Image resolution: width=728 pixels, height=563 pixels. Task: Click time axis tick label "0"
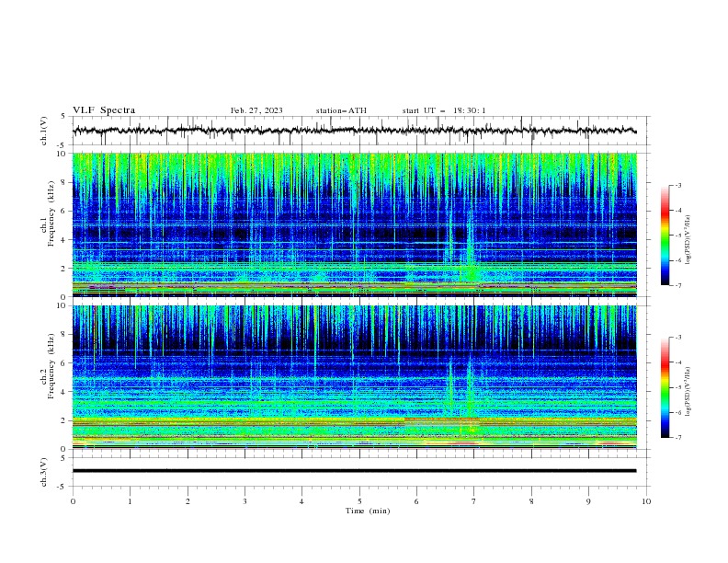click(x=73, y=501)
